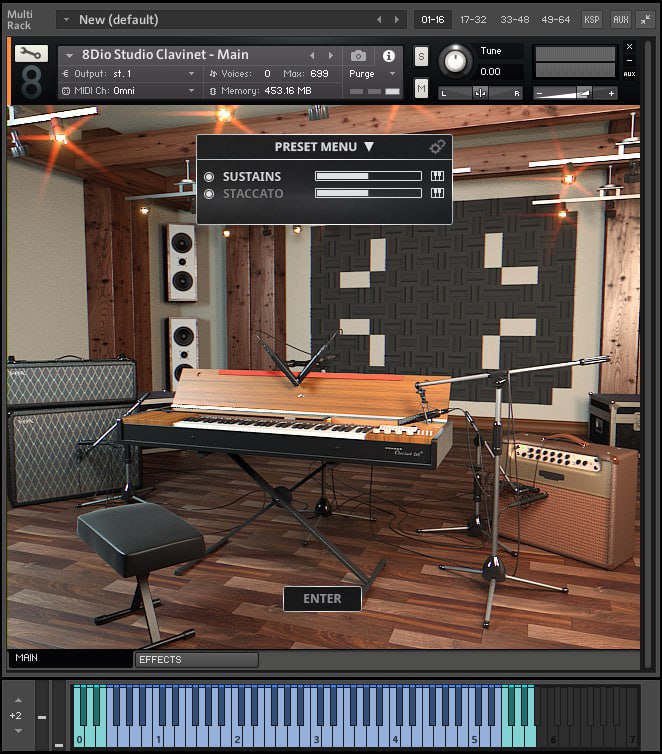Adjust the STACCATO volume slider
Screen dimensions: 662x754
(x=368, y=193)
